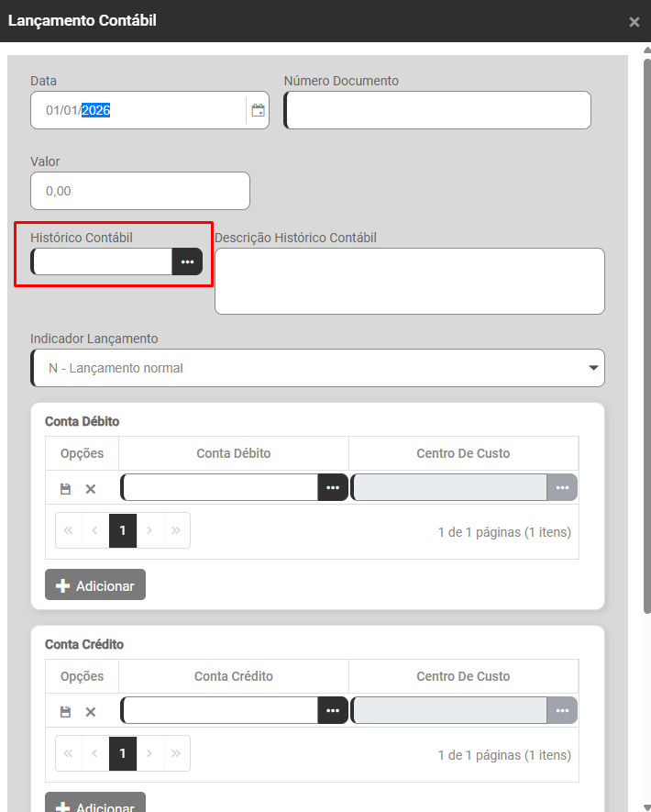
Task: Click Centro De Custo header in Conta Crédito table
Action: click(x=463, y=676)
